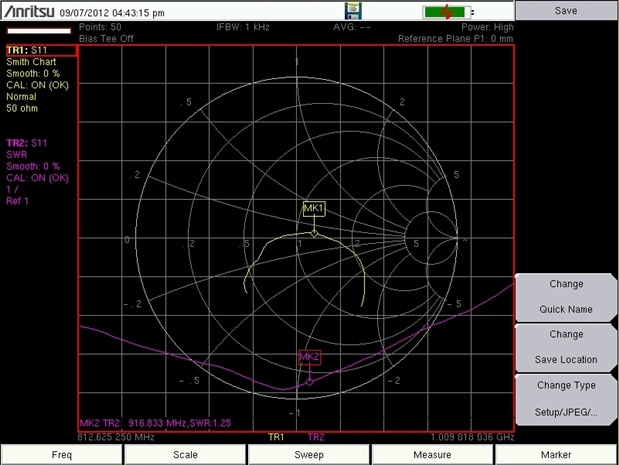
Task: Click the Power: High label
Action: (487, 27)
